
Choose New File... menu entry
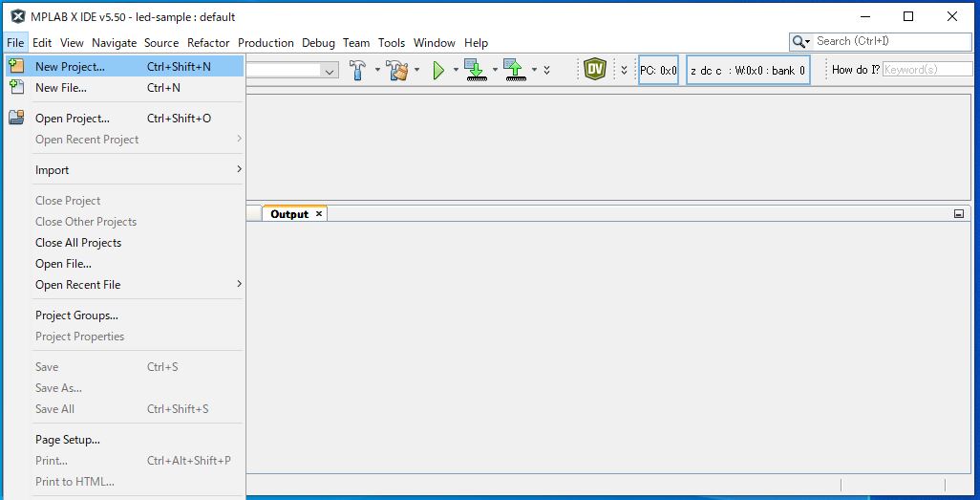[x=124, y=88]
